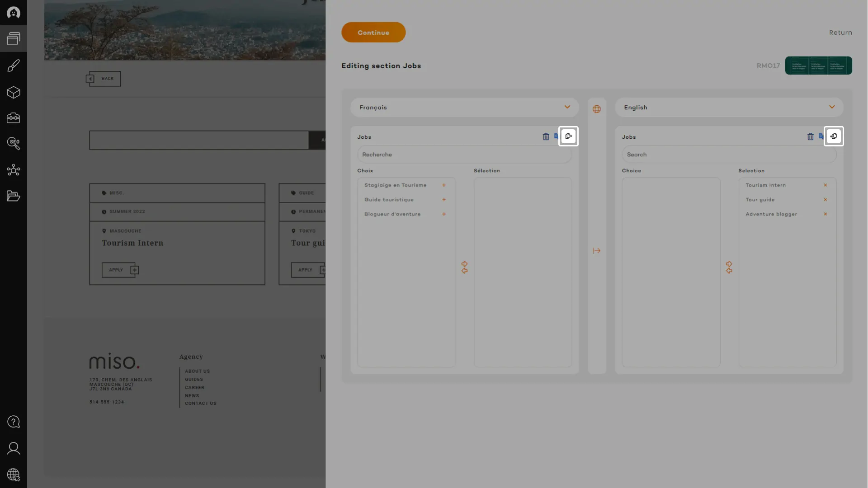868x488 pixels.
Task: Add Stagiaige en Tourisme to selection
Action: (444, 185)
